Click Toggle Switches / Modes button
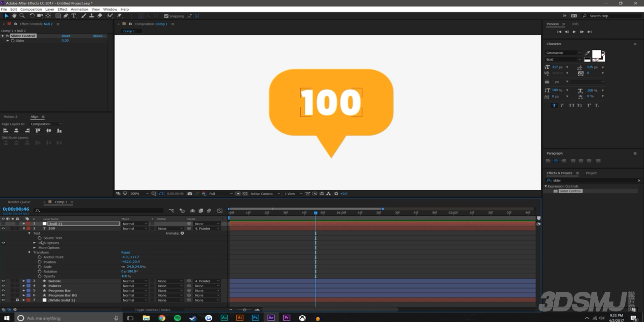 pos(153,310)
